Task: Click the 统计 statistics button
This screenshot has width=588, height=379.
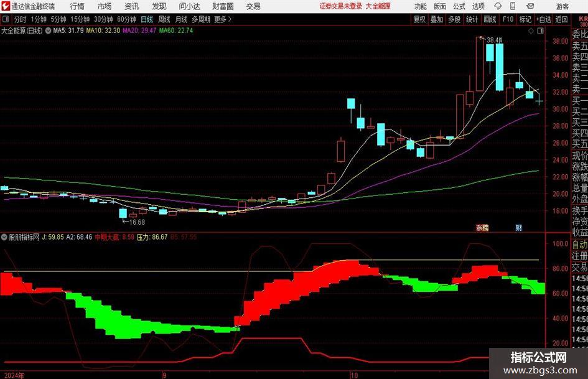Action: click(x=472, y=19)
